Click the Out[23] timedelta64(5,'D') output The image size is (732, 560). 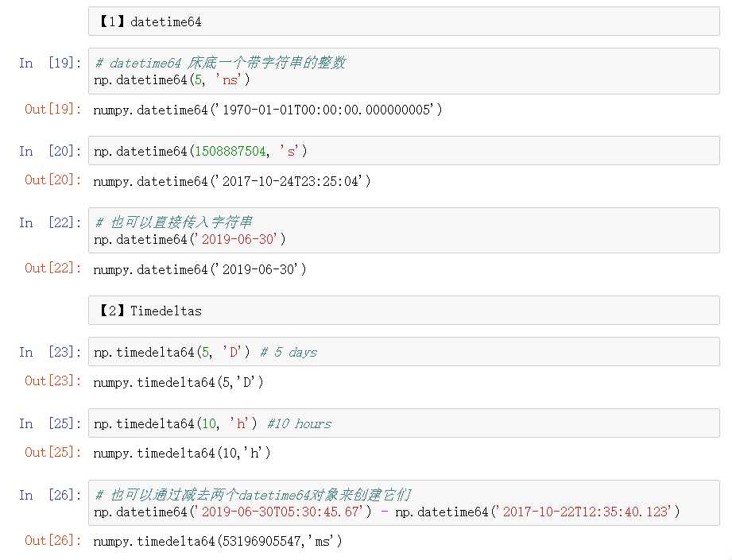(178, 382)
